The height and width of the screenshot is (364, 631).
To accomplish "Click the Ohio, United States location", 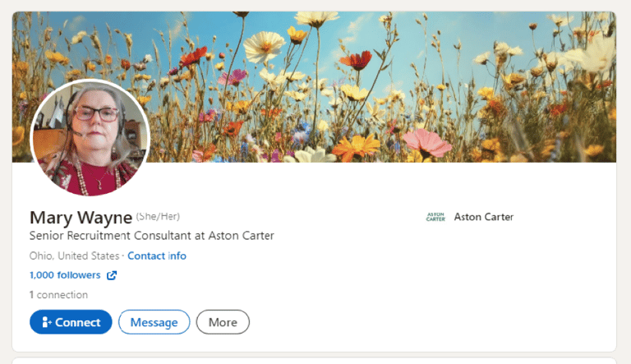I will (x=75, y=256).
